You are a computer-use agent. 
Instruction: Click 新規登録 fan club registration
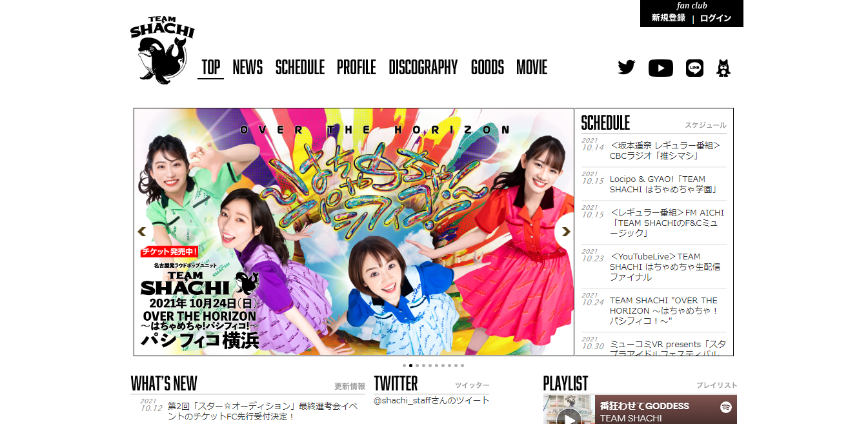tap(668, 18)
